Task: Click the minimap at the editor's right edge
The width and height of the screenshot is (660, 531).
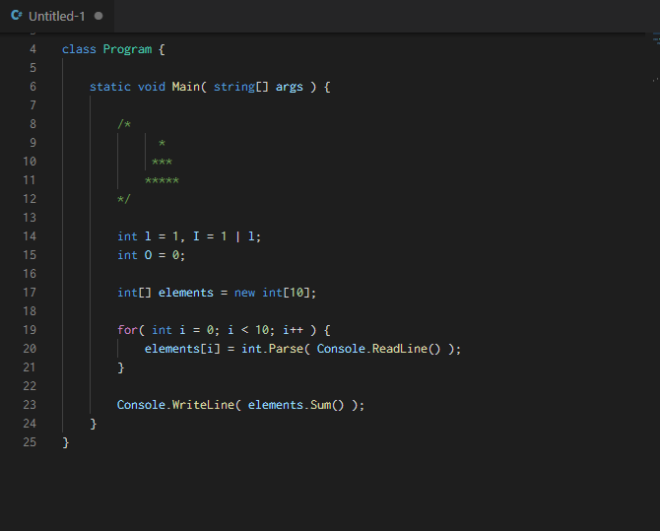Action: tap(655, 40)
